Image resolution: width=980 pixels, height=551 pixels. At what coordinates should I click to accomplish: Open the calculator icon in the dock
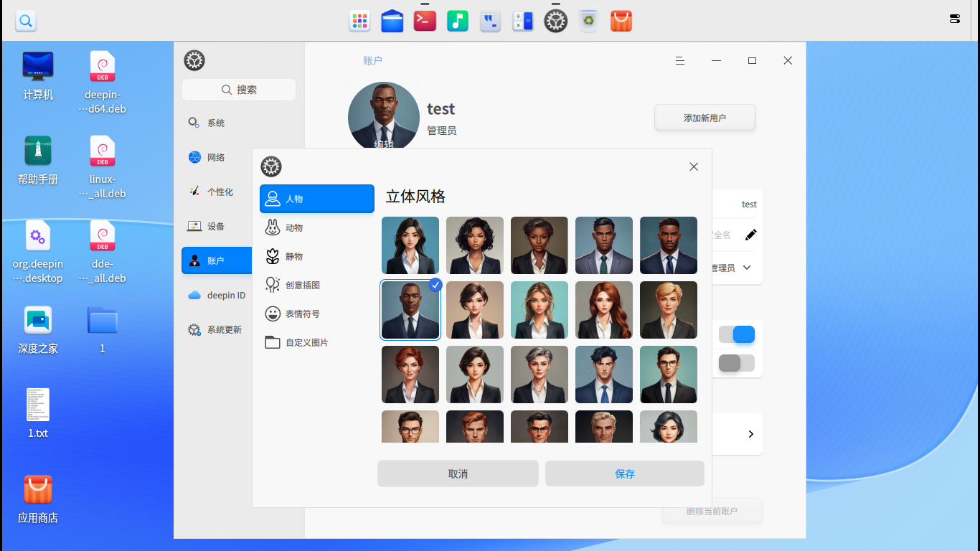point(522,21)
